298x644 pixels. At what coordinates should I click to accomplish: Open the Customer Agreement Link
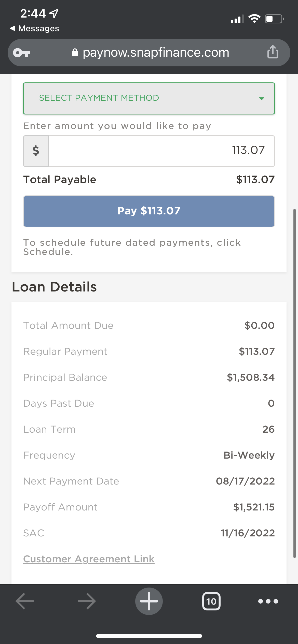click(89, 559)
